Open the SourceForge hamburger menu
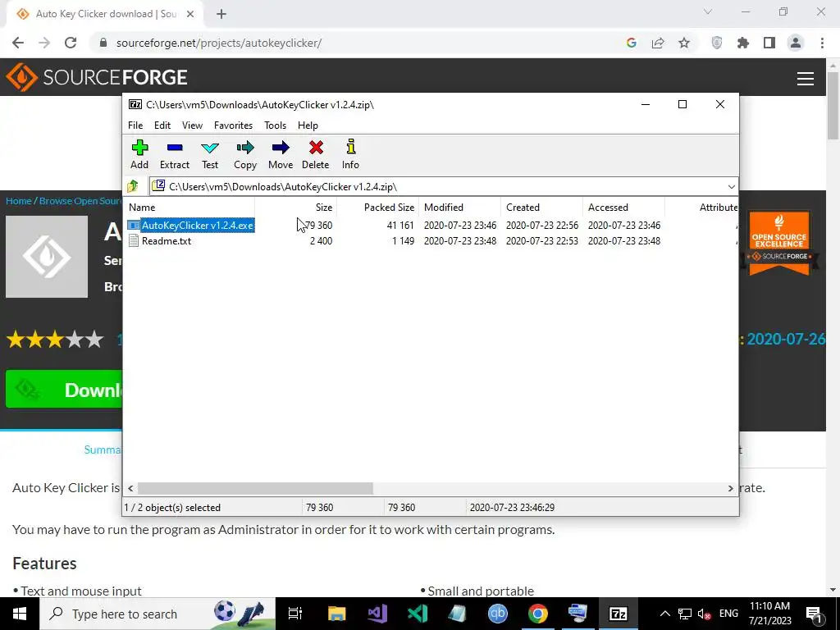Image resolution: width=840 pixels, height=630 pixels. point(806,78)
